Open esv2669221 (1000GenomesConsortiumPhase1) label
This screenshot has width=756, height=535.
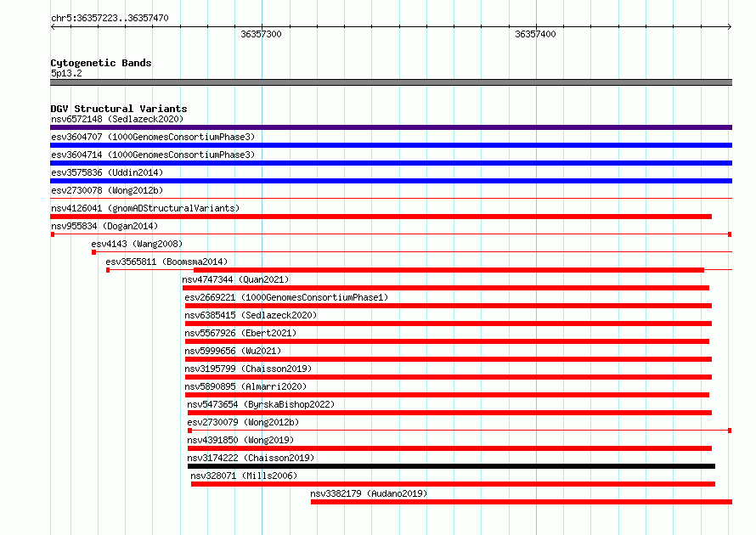pos(286,297)
